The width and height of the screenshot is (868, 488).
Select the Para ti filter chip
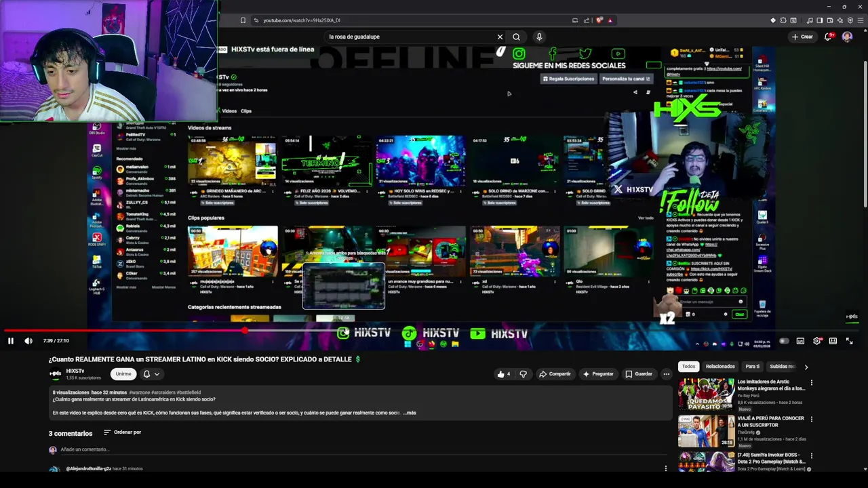(x=753, y=367)
